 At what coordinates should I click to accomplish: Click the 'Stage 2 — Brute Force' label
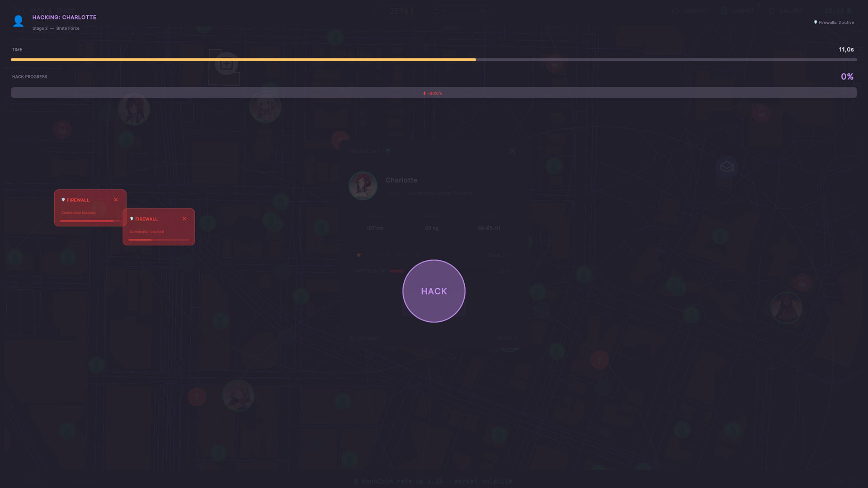[x=56, y=28]
